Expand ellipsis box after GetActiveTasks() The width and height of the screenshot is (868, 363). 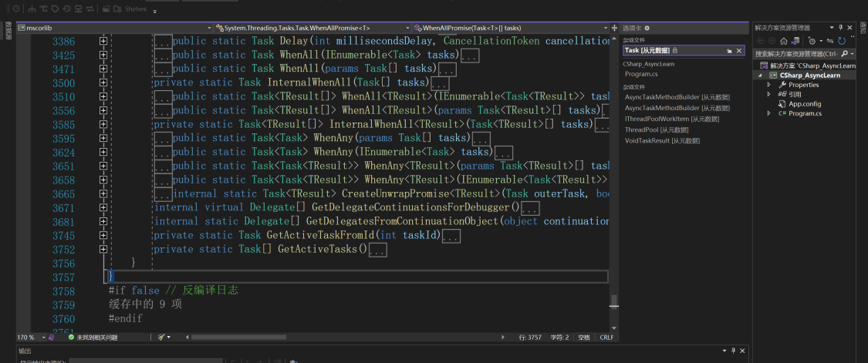coord(377,250)
